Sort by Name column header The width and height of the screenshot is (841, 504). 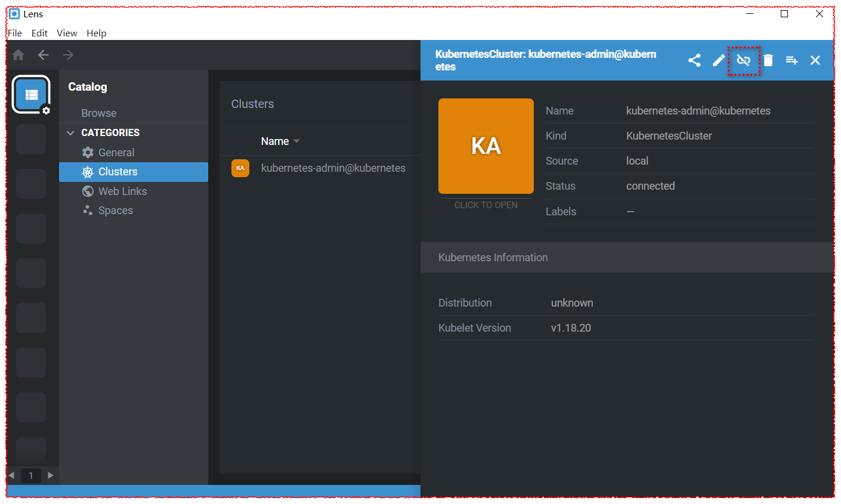[x=280, y=141]
